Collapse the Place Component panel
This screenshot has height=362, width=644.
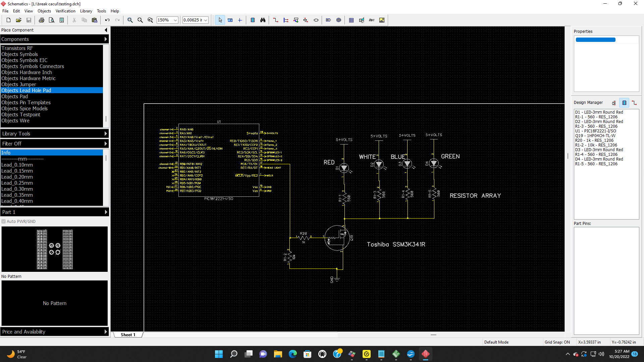pyautogui.click(x=106, y=30)
